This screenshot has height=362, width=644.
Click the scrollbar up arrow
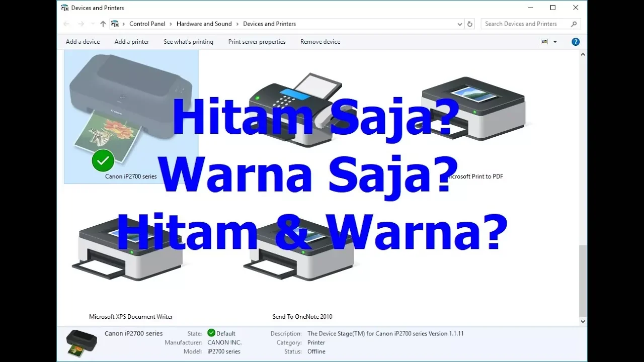583,53
